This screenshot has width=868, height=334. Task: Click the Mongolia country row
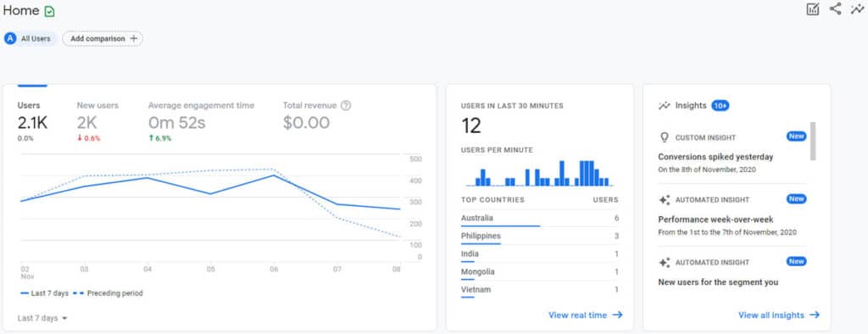pos(540,272)
